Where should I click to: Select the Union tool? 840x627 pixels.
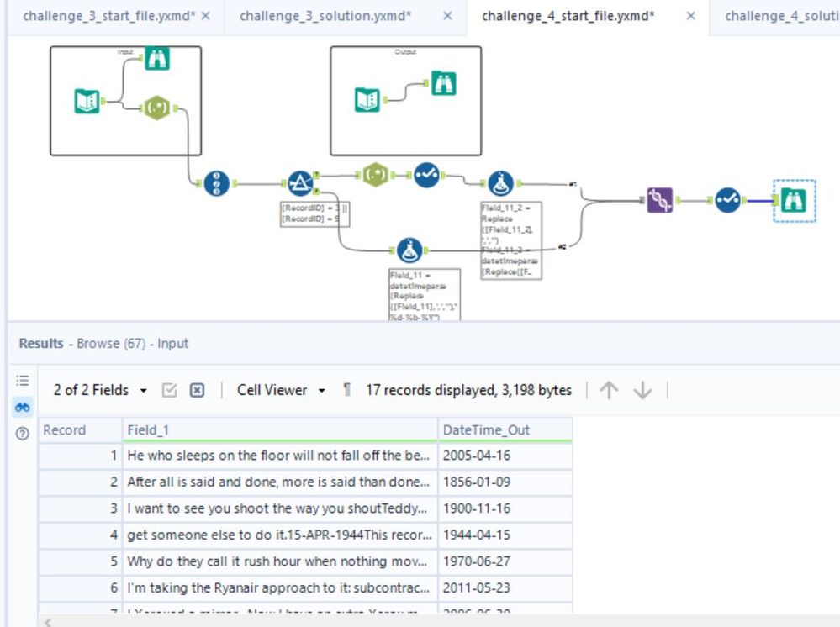pos(659,200)
